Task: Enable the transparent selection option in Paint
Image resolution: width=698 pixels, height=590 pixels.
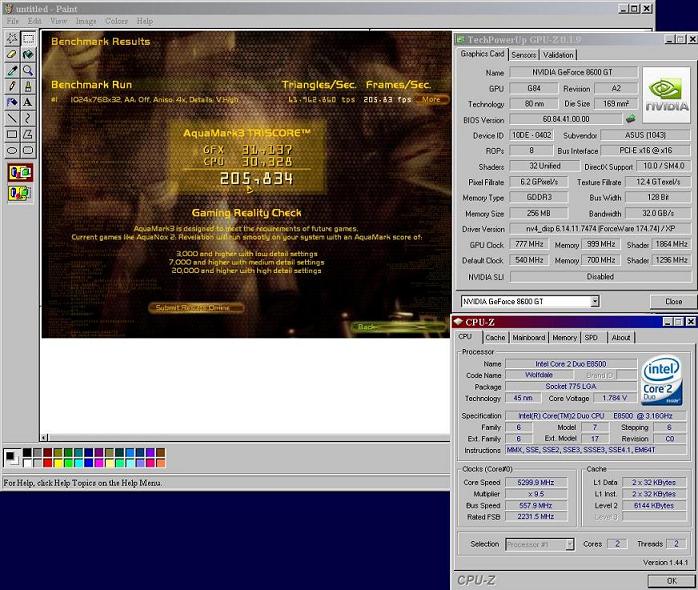Action: pyautogui.click(x=20, y=193)
